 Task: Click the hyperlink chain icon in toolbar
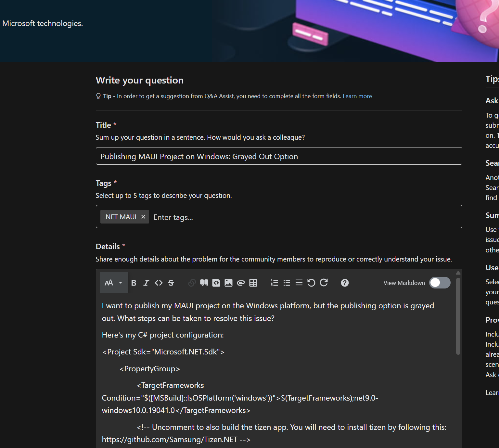tap(192, 283)
